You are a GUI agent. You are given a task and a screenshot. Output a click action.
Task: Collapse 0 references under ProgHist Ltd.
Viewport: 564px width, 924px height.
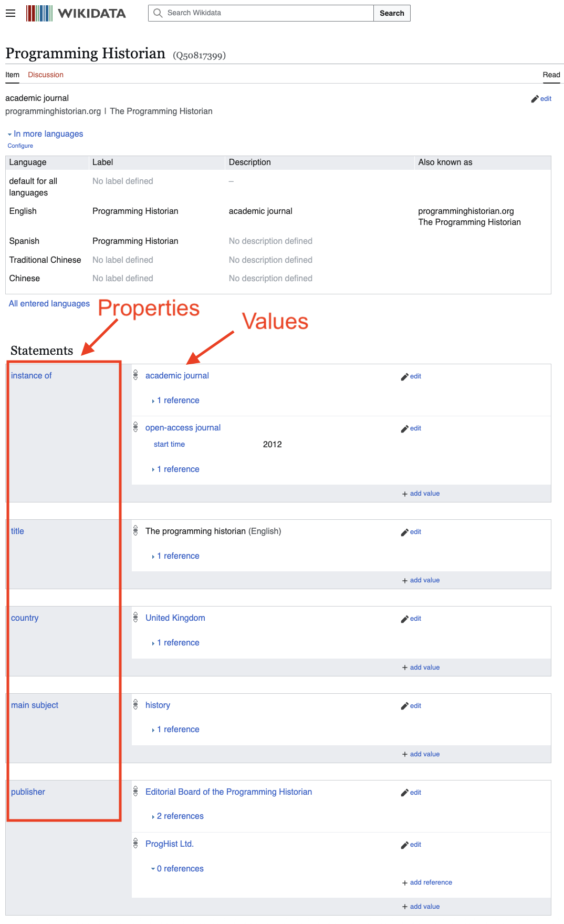click(x=177, y=869)
